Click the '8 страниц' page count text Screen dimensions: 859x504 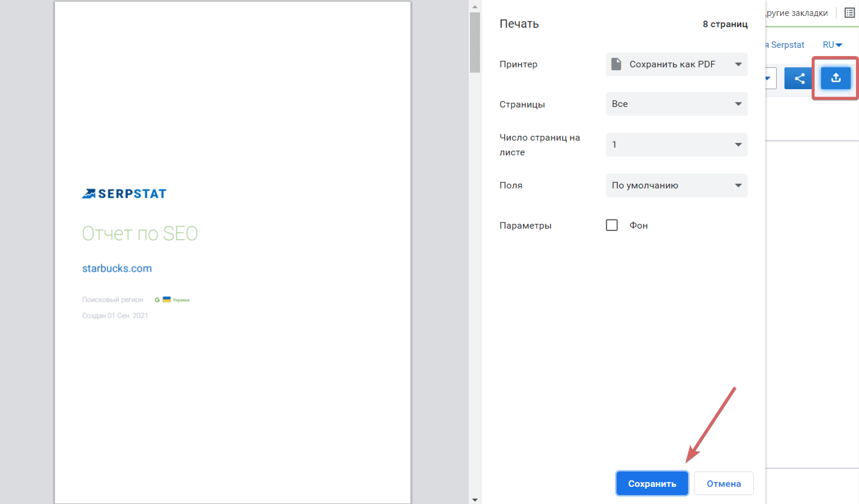click(x=725, y=24)
